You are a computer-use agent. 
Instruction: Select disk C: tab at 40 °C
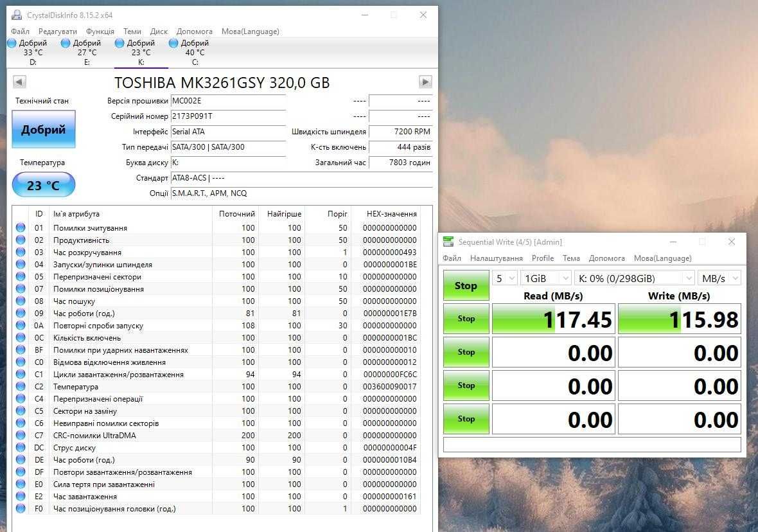(195, 52)
